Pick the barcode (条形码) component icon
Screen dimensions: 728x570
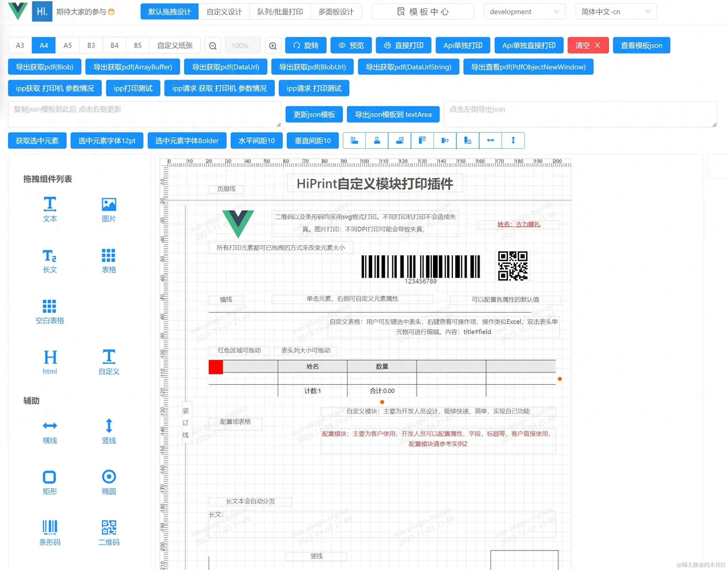coord(50,532)
